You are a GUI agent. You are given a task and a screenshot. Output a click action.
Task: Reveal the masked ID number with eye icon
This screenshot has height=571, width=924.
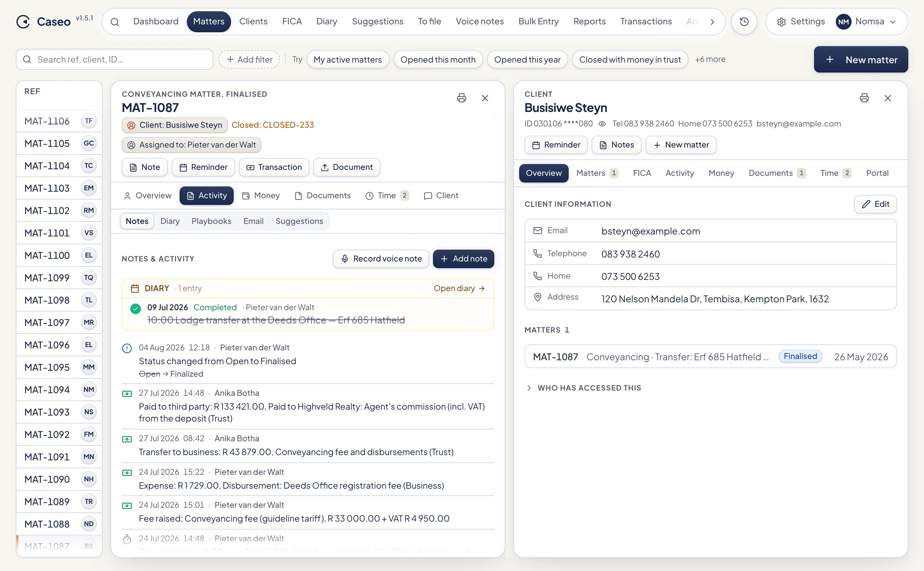point(602,124)
